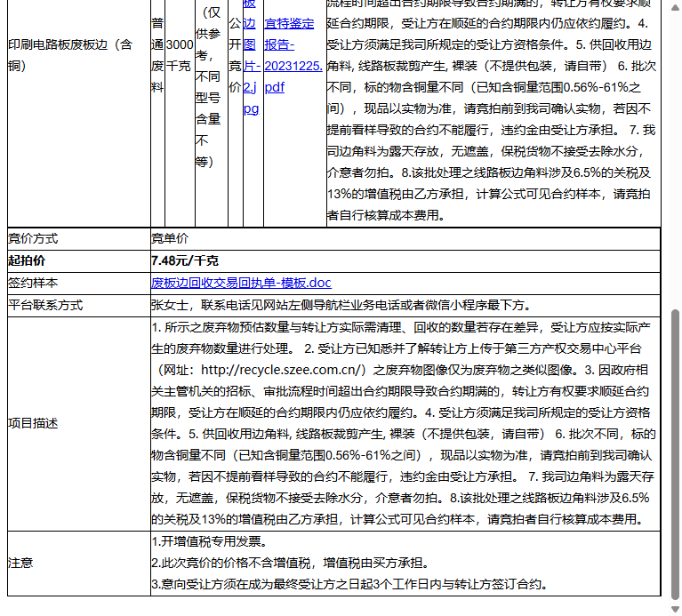Screen dimensions: 682x616
Task: Open 宜特鉴定报告-20231225.pdf link
Action: (293, 55)
